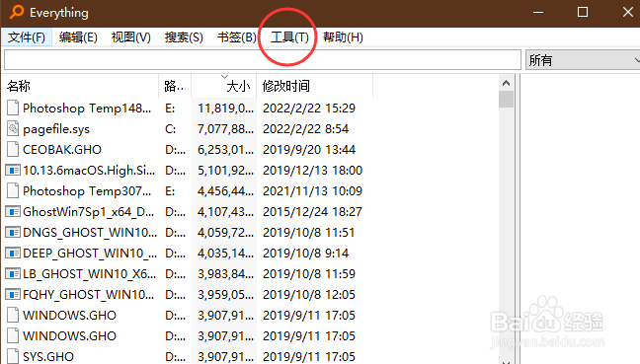Select the LB_GHOST_WIN10_X6... file name

(90, 274)
